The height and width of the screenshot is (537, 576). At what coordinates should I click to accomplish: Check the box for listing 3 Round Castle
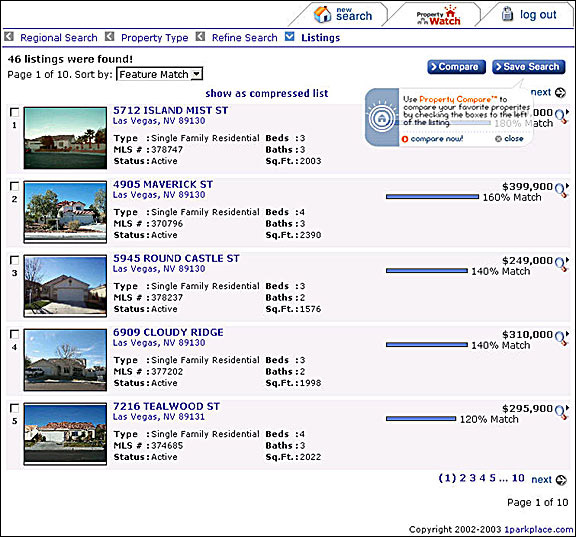click(14, 260)
